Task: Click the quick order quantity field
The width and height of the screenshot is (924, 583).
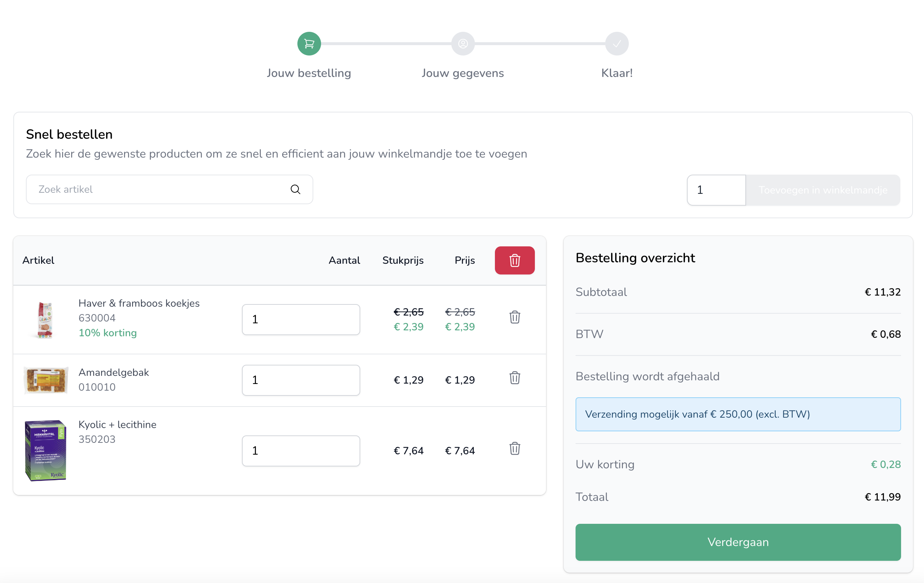Action: [x=716, y=190]
